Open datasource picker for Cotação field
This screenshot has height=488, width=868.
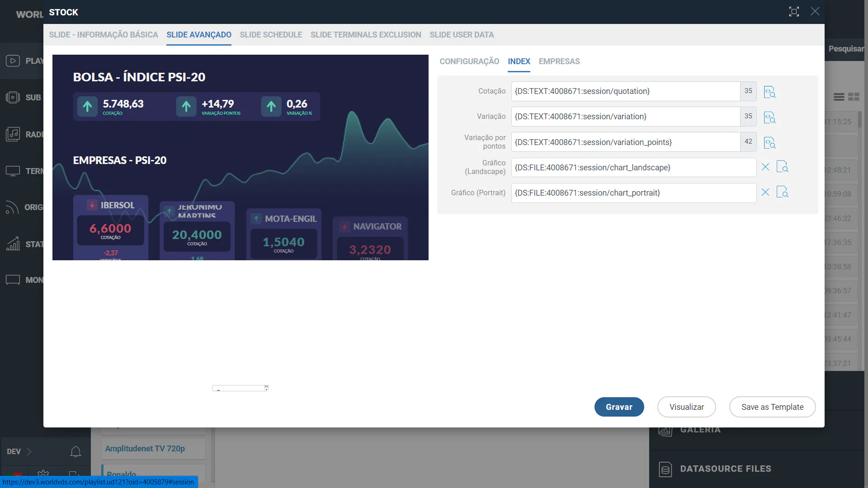point(769,92)
